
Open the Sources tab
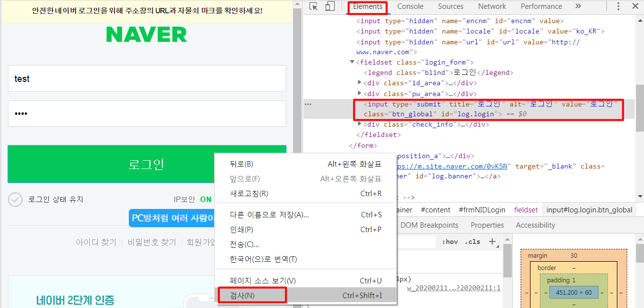451,6
